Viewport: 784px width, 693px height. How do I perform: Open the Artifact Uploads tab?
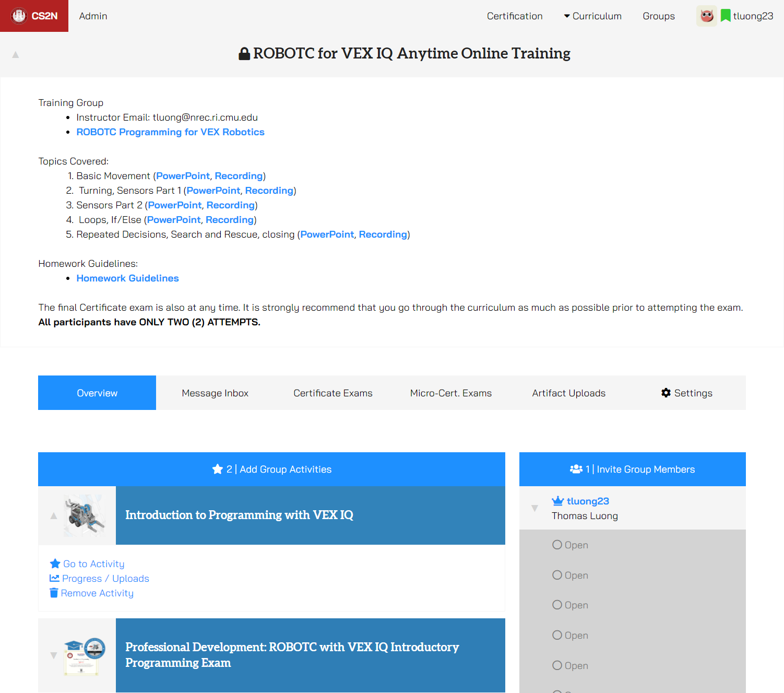[x=569, y=393]
